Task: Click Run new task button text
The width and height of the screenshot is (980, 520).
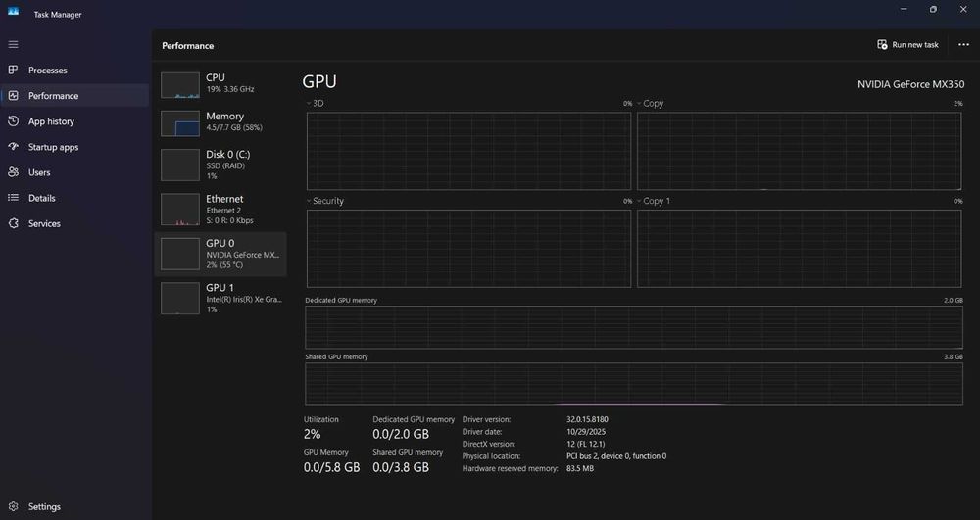Action: point(915,45)
